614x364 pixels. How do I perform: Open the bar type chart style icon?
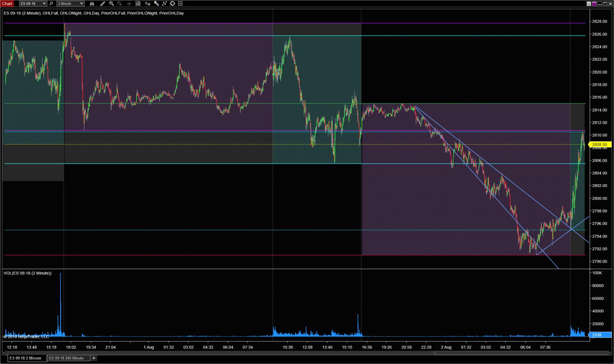point(92,4)
